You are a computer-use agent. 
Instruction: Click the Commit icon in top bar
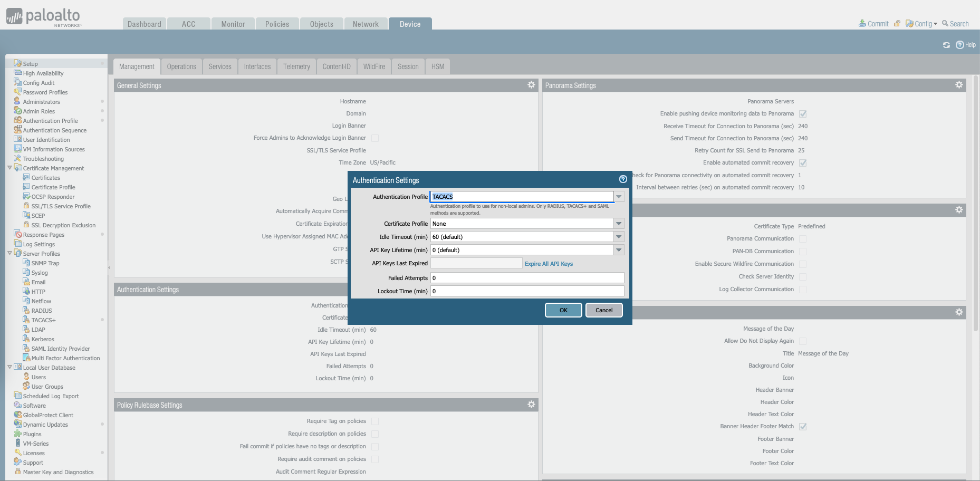(862, 24)
